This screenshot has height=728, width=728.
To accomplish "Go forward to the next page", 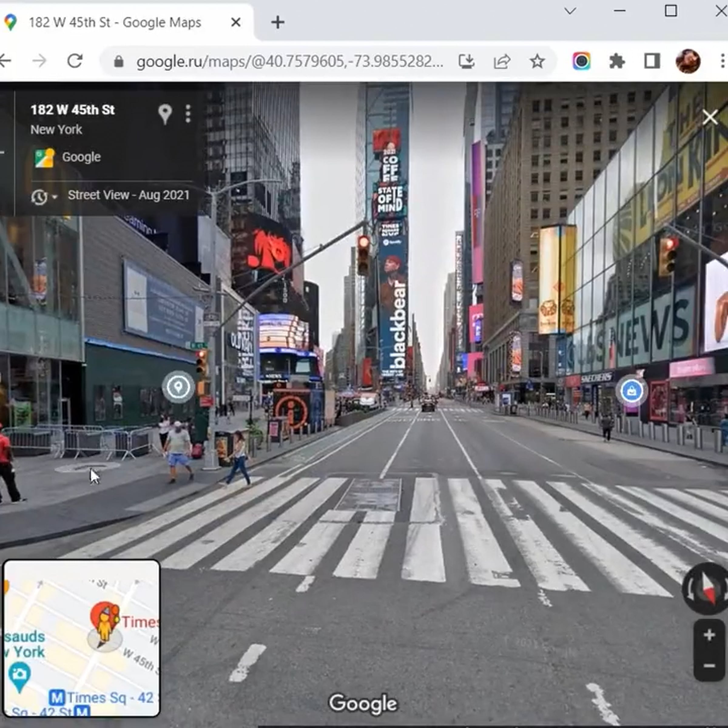I will (x=39, y=61).
